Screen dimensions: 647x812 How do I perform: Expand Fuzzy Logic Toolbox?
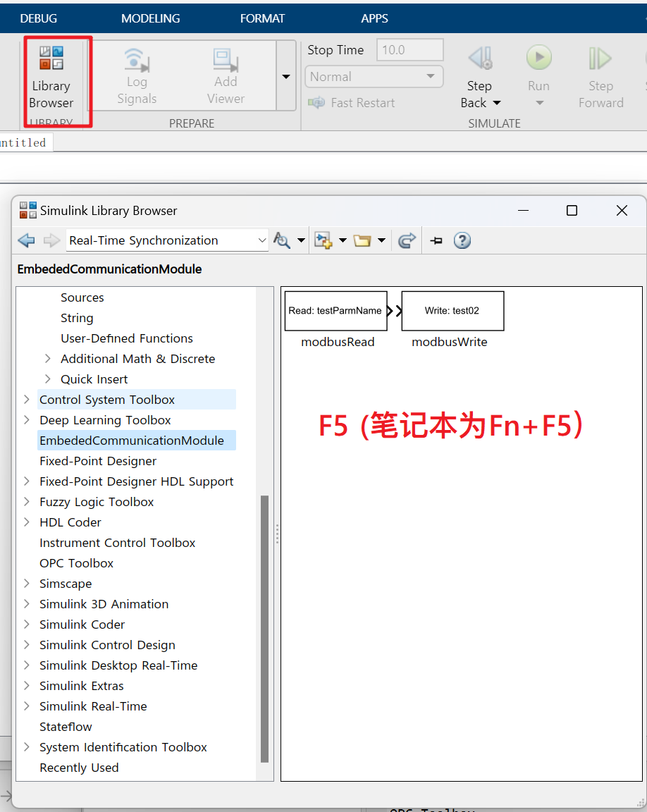tap(27, 502)
